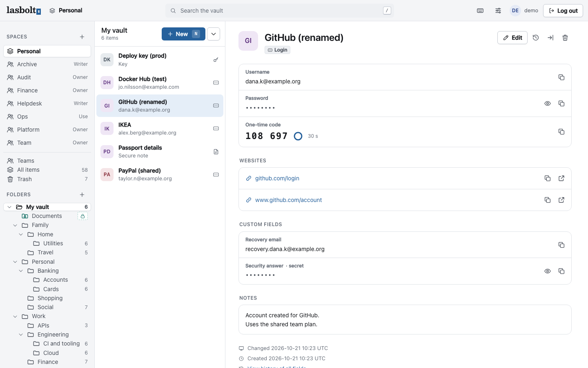The height and width of the screenshot is (368, 588).
Task: Select the Utilities folder
Action: (47, 243)
